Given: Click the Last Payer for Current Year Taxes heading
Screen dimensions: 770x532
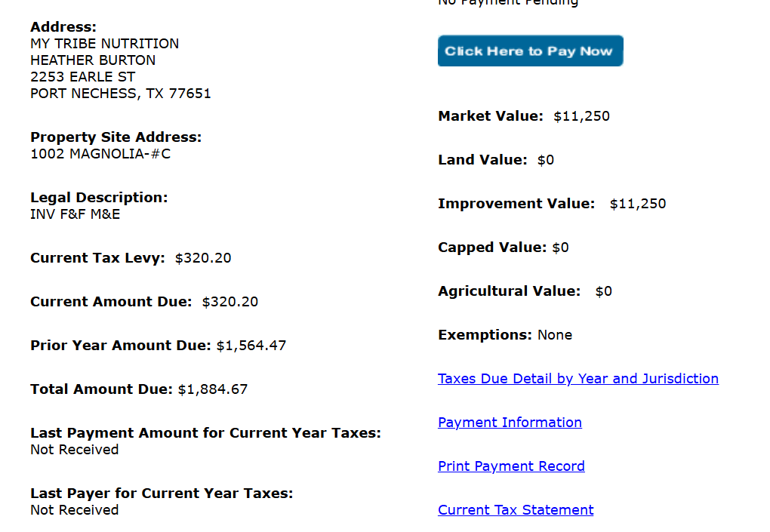Looking at the screenshot, I should pyautogui.click(x=162, y=494).
